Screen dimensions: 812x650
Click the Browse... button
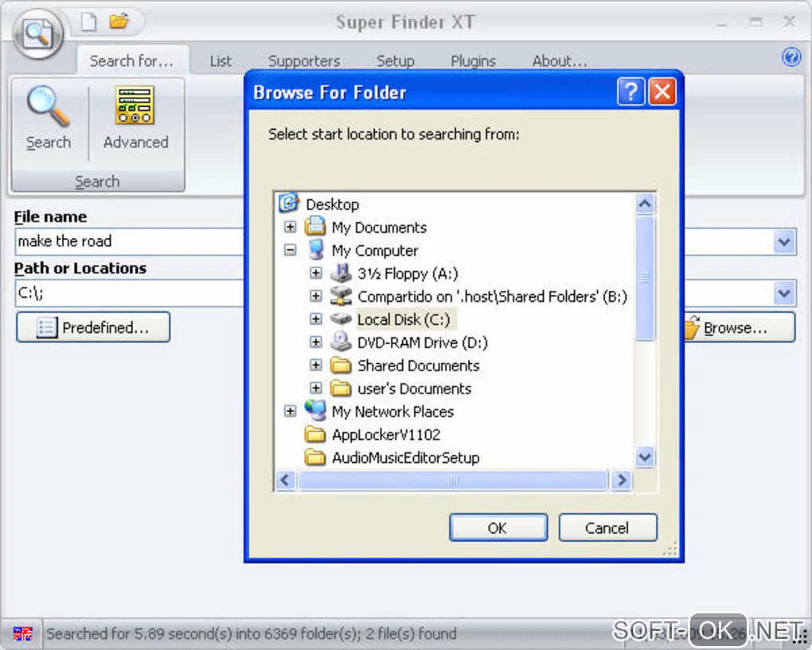(x=740, y=327)
